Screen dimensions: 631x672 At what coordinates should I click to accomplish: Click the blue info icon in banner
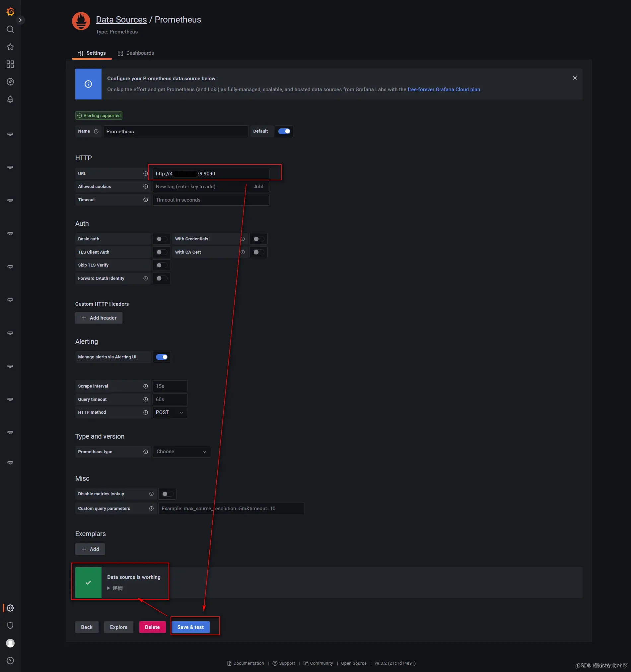(x=88, y=84)
